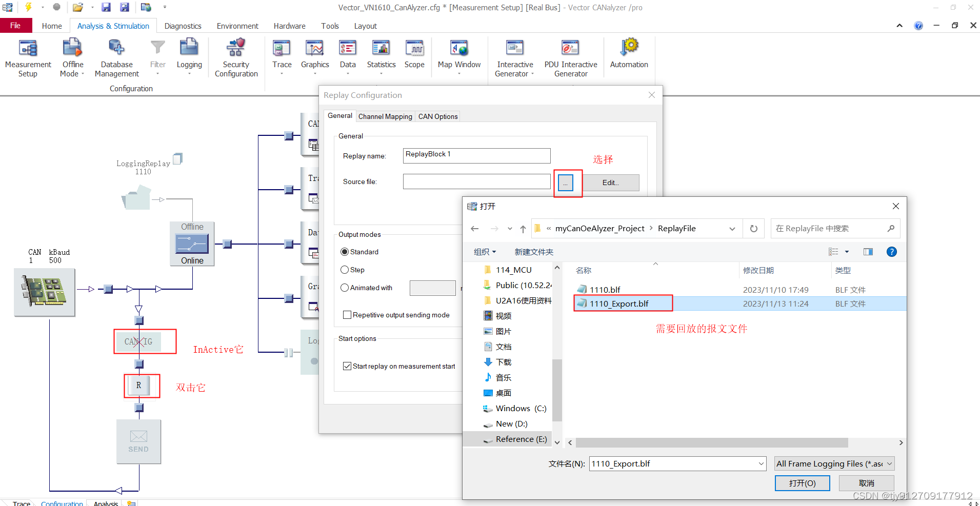Select the R replay block
Image resolution: width=980 pixels, height=506 pixels.
(138, 385)
